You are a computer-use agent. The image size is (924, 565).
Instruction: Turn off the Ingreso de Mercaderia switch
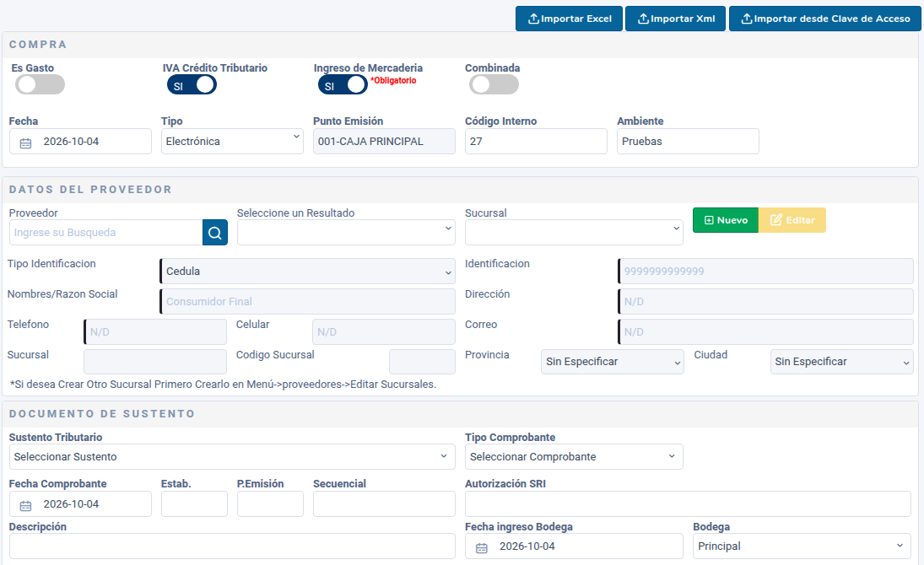tap(343, 85)
